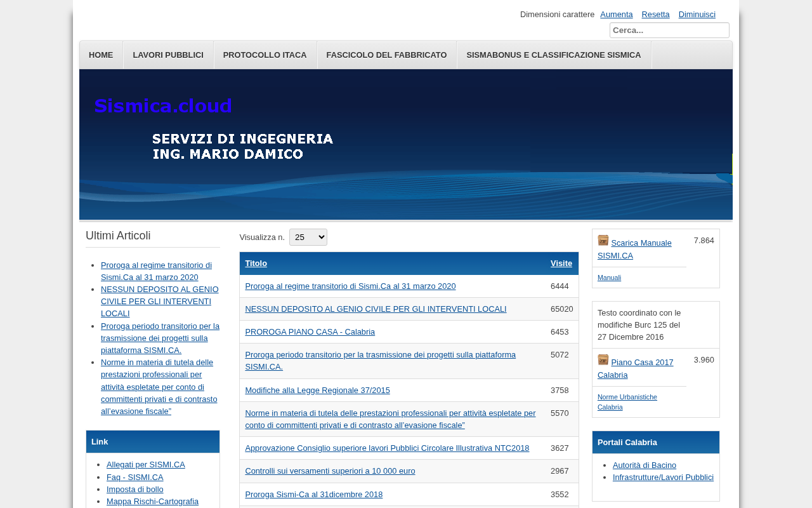Sort the table by Titolo column
The width and height of the screenshot is (812, 508).
(x=256, y=264)
